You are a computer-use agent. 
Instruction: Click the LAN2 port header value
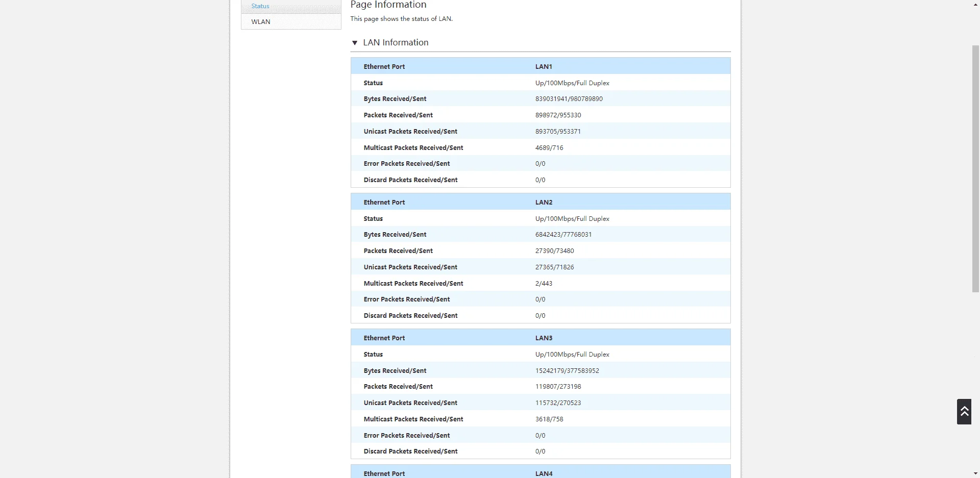[x=544, y=203]
